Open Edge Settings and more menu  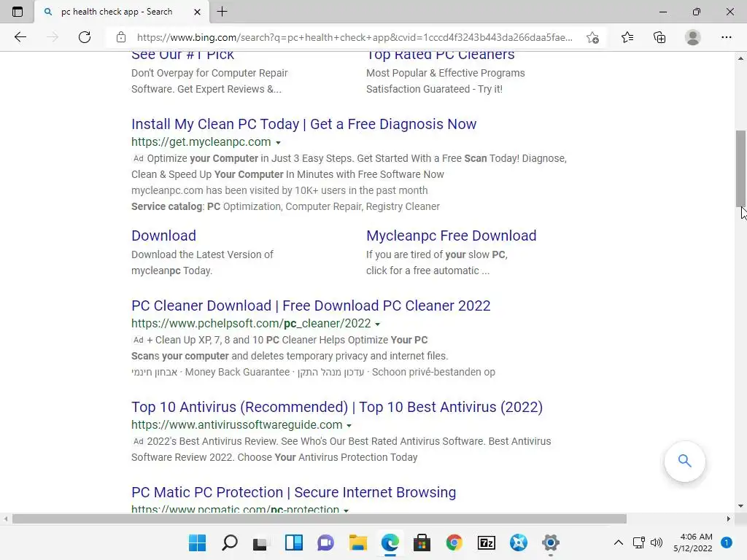click(726, 37)
